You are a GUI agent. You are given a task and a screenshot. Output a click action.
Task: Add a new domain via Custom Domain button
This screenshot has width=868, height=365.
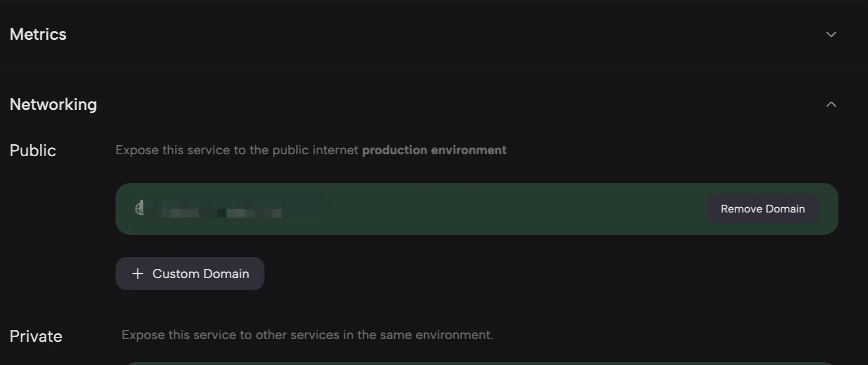coord(190,274)
